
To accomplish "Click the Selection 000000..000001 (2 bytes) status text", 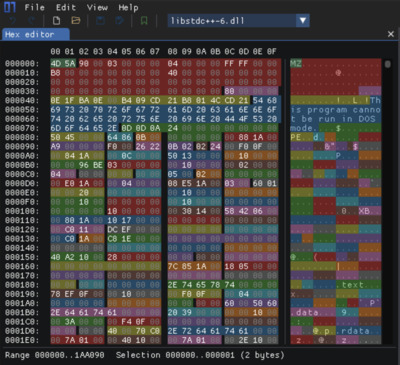I will coord(200,355).
